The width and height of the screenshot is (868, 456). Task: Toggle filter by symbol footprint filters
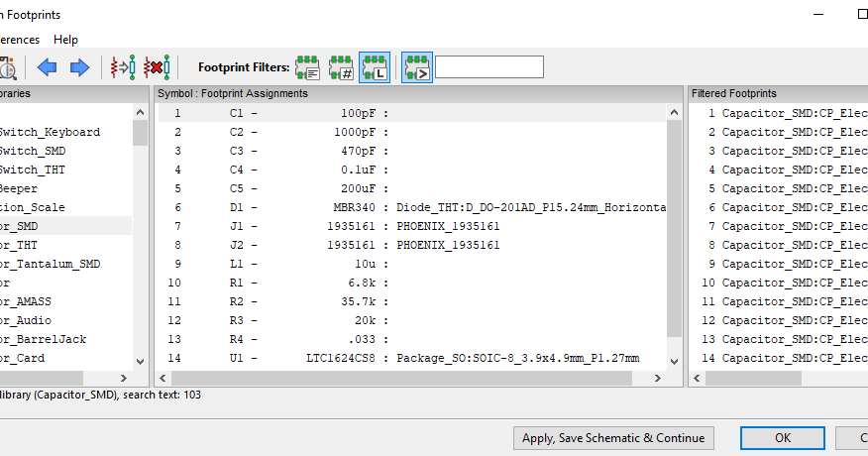tap(307, 67)
